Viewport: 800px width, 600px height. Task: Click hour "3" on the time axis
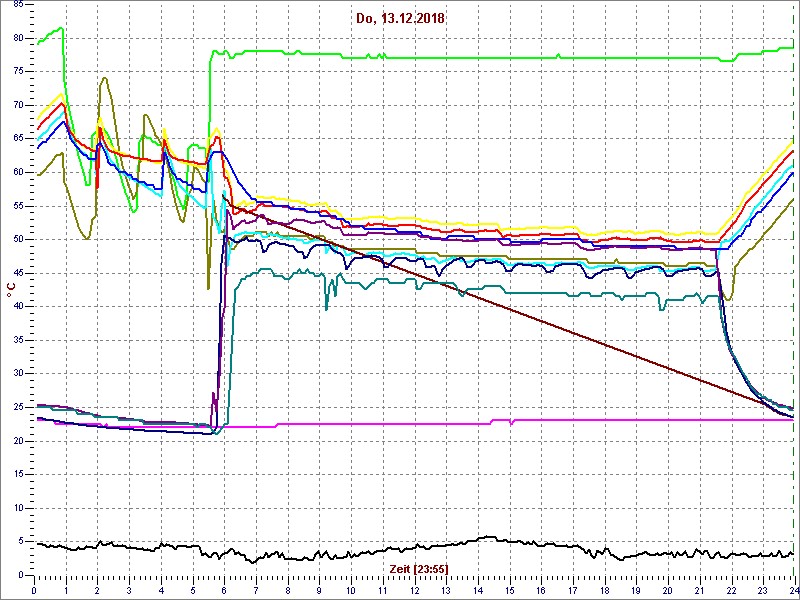pyautogui.click(x=130, y=589)
